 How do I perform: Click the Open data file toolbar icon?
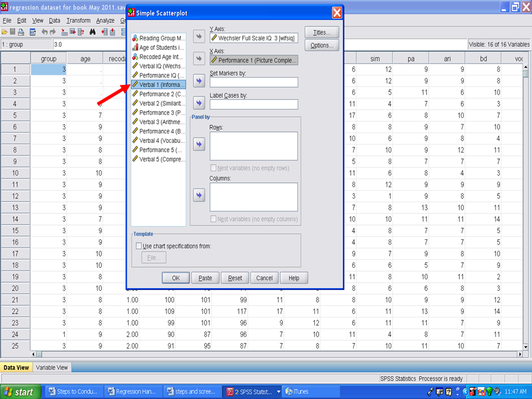point(4,32)
